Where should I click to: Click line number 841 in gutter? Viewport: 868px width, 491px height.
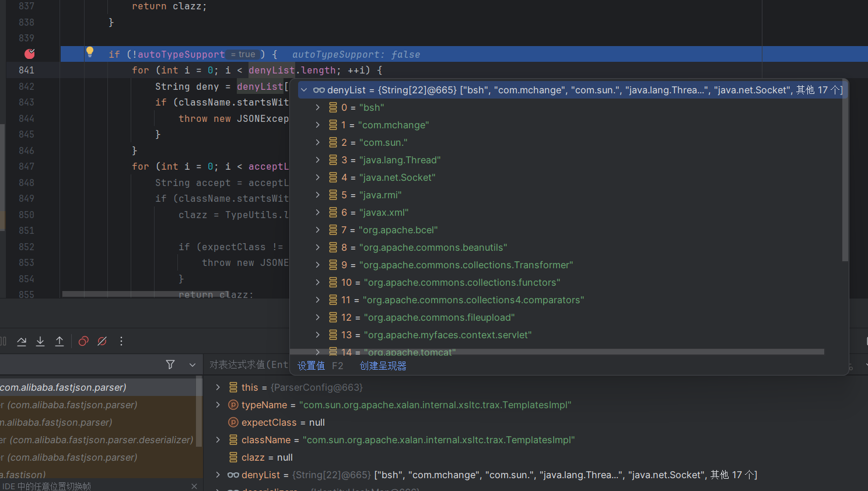pos(27,70)
